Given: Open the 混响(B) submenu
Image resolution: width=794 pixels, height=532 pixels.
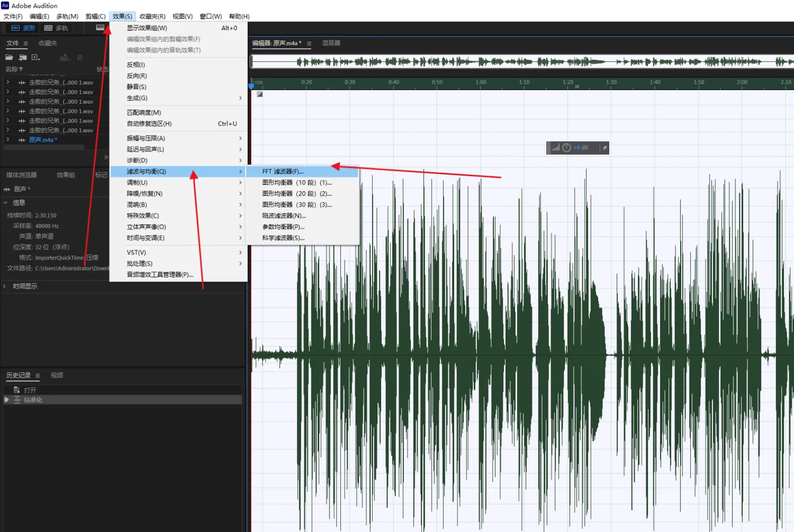Looking at the screenshot, I should pyautogui.click(x=179, y=205).
